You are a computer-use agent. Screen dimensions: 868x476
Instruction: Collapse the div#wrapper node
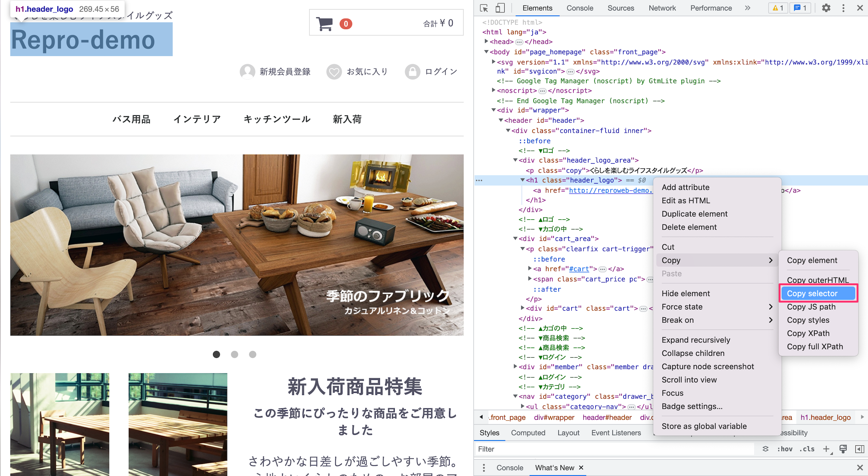pos(494,110)
